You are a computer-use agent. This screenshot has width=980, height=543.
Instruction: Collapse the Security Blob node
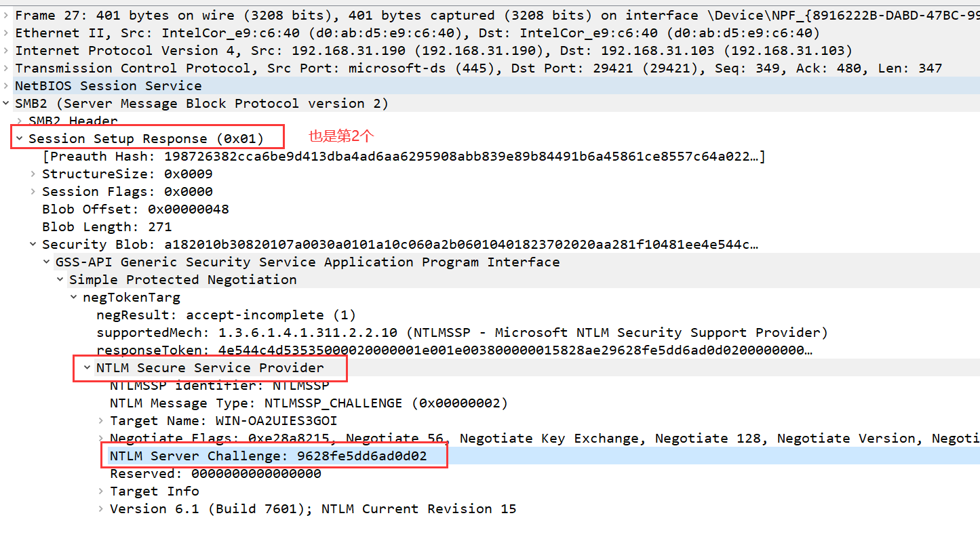pos(33,244)
